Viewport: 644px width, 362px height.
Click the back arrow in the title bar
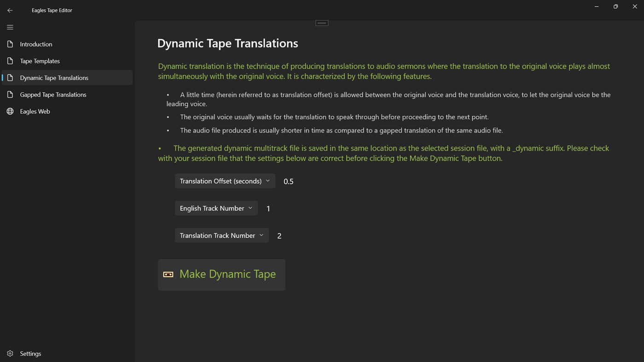tap(10, 10)
